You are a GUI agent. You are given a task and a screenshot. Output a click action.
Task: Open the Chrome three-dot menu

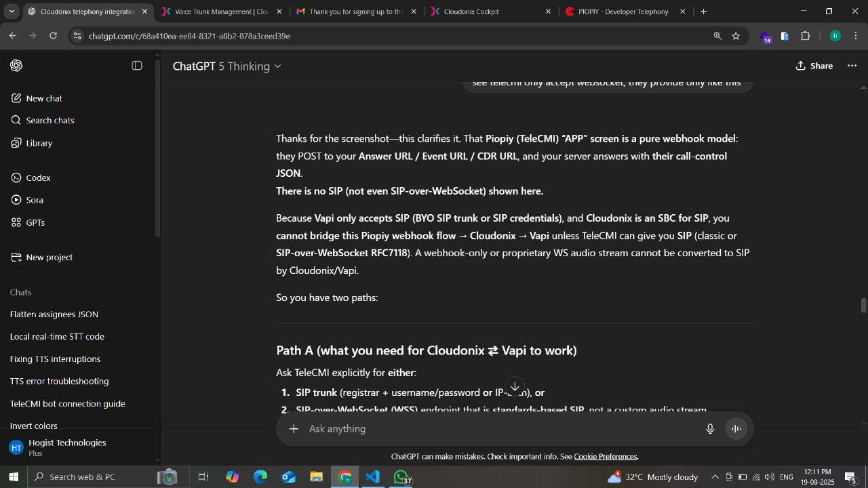856,36
